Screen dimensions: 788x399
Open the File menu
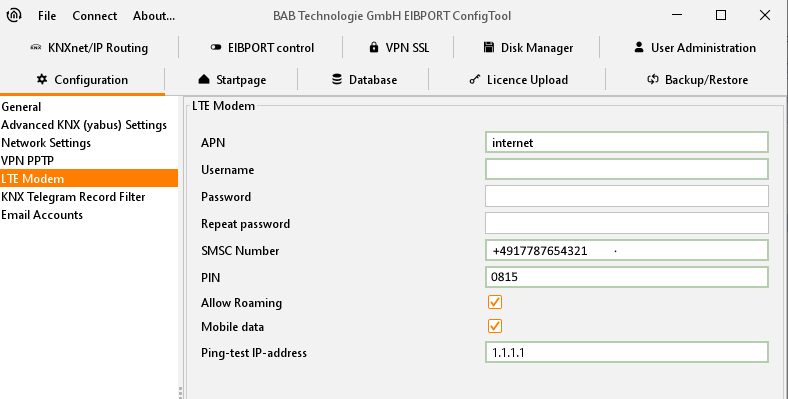pos(47,16)
